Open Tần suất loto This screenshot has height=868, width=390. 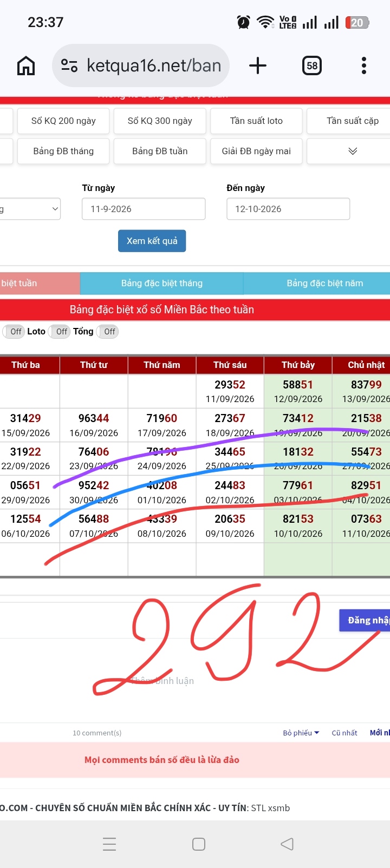pyautogui.click(x=256, y=121)
